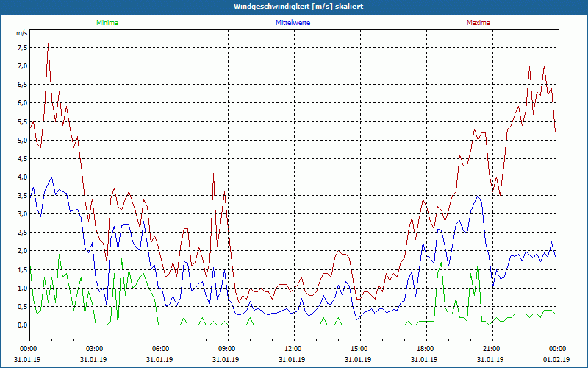Click the '31.01.19' date beneath 12:00
The width and height of the screenshot is (588, 368).
tap(292, 359)
